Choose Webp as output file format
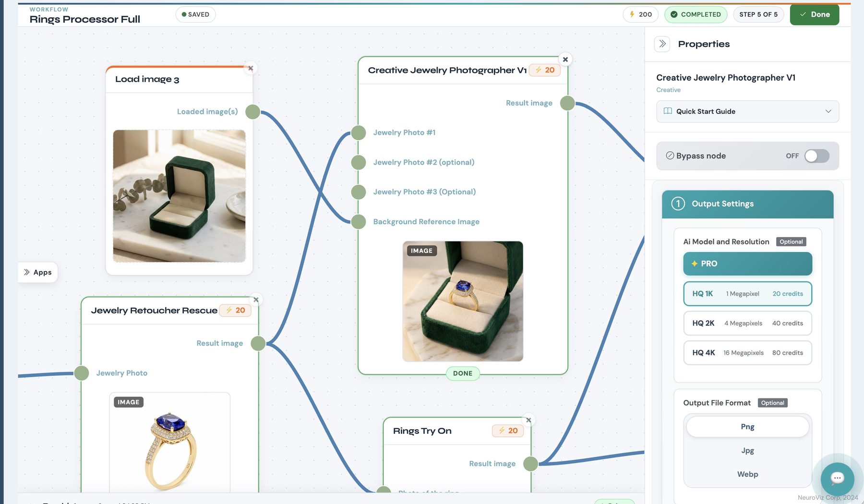This screenshot has height=504, width=864. tap(747, 474)
